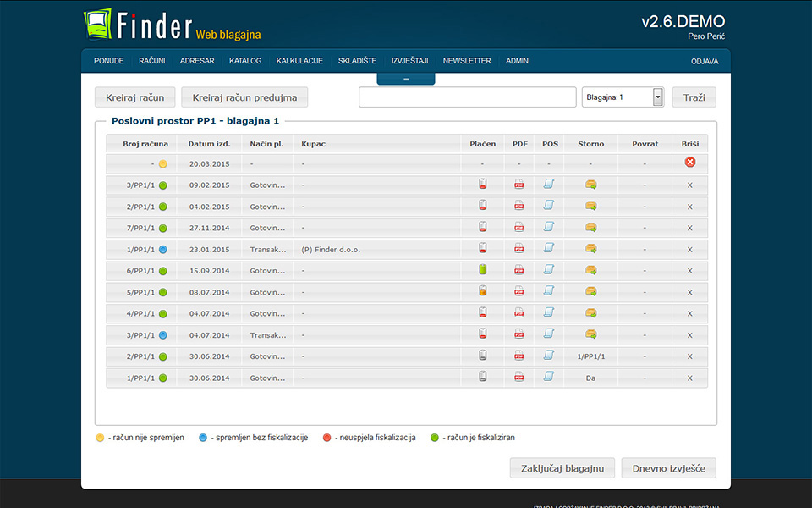Click green paid-status icon for invoice 6/PP1/1

(482, 270)
